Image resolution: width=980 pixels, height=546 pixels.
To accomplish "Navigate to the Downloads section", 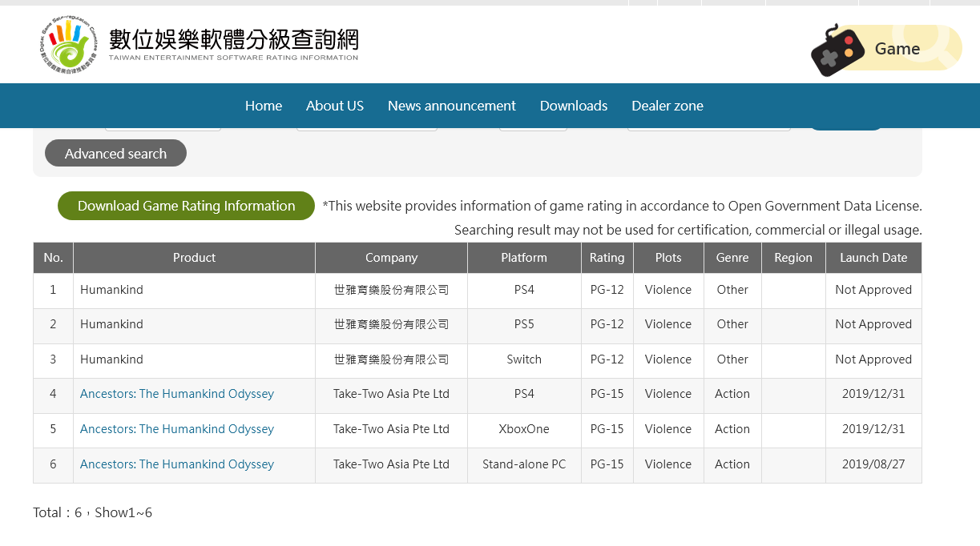I will pyautogui.click(x=573, y=106).
